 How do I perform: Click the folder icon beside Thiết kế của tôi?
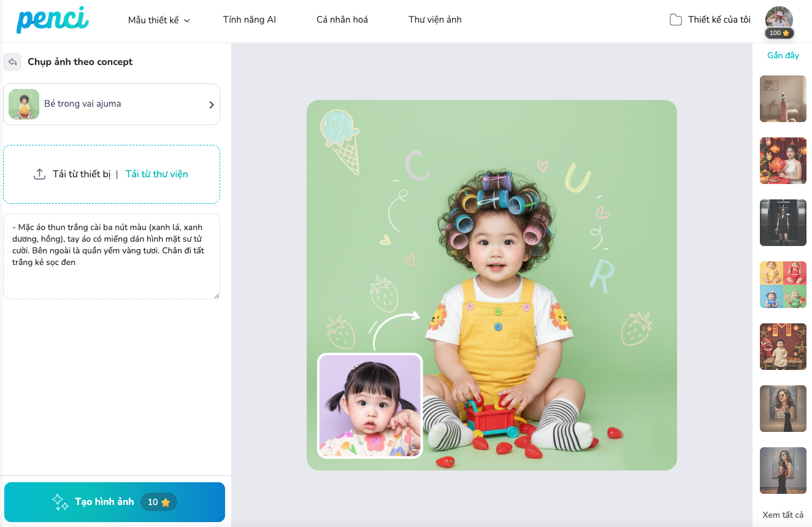[676, 20]
